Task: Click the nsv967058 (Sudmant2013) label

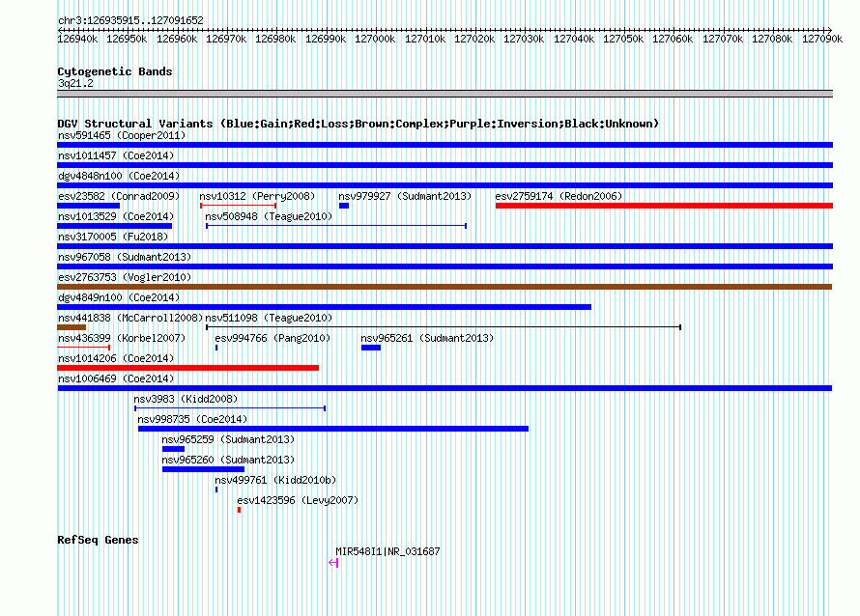Action: (125, 257)
